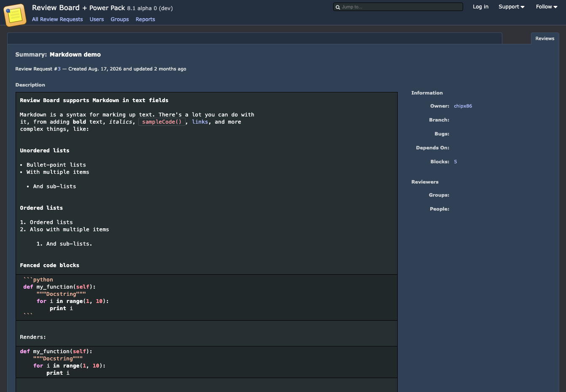Click the 'Information' section heading

coord(427,93)
